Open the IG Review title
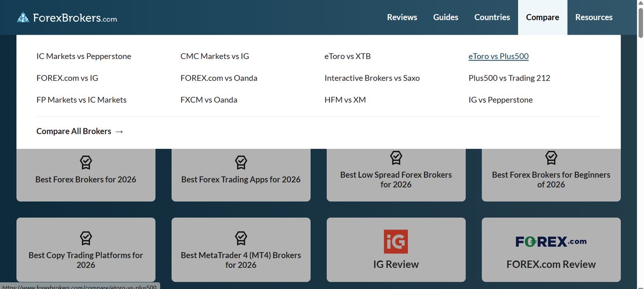This screenshot has width=644, height=289. pyautogui.click(x=396, y=264)
